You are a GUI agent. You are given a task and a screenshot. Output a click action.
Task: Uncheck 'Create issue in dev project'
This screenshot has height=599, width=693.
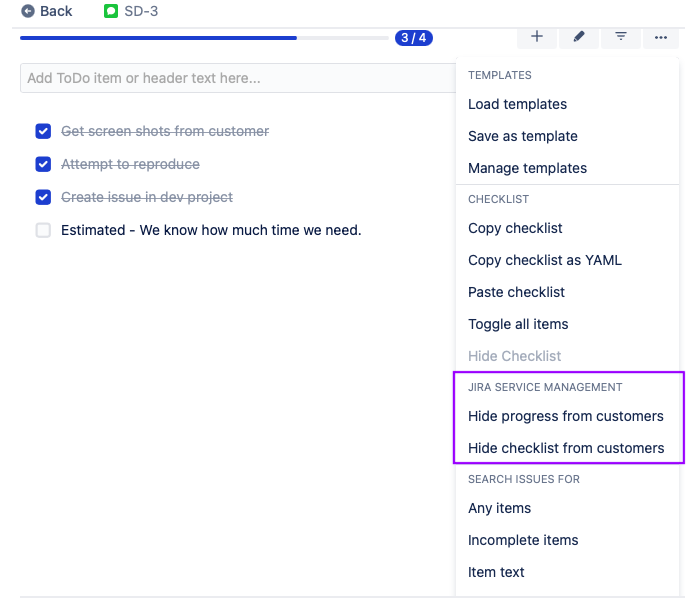[43, 197]
